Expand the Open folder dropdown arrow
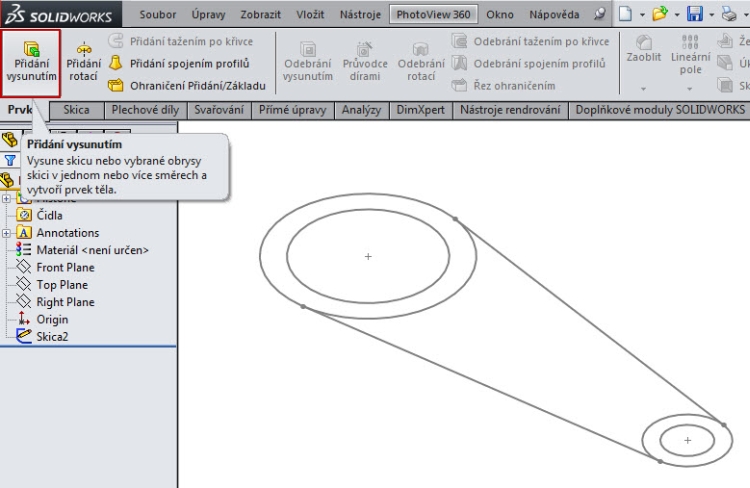750x488 pixels. click(677, 15)
